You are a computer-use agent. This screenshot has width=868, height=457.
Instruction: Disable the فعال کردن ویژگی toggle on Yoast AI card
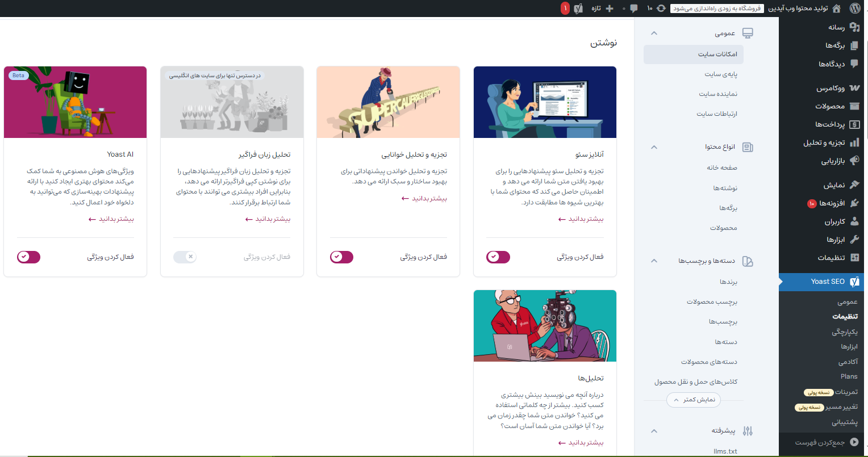(x=28, y=257)
